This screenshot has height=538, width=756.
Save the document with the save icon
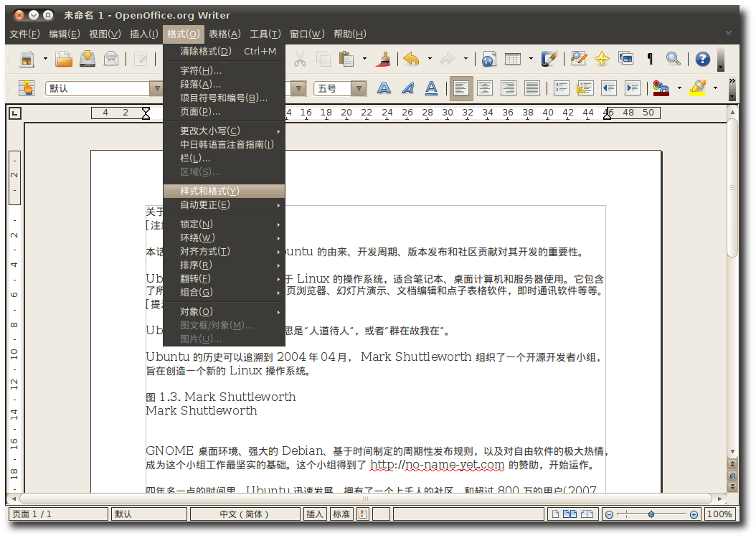88,59
